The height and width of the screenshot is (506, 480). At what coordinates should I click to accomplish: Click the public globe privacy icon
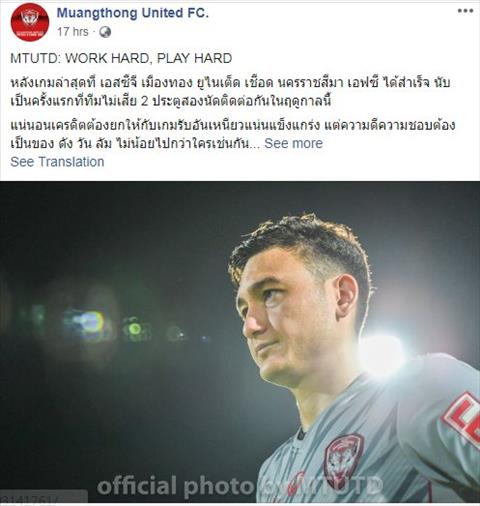105,32
